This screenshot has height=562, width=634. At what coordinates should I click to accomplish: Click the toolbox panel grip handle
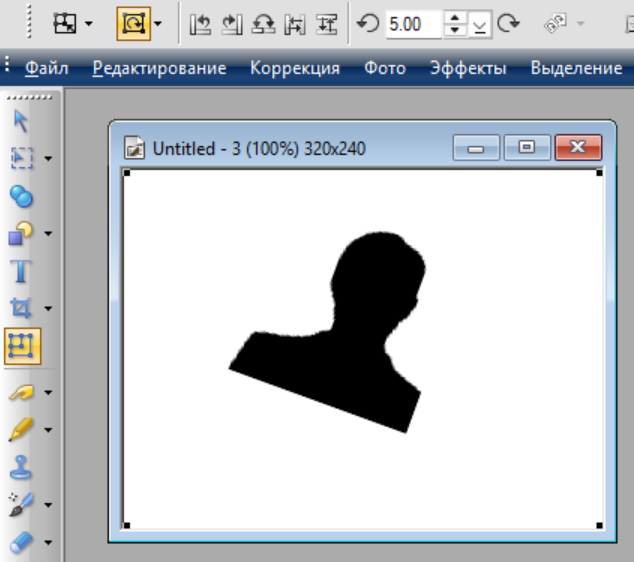click(x=29, y=97)
